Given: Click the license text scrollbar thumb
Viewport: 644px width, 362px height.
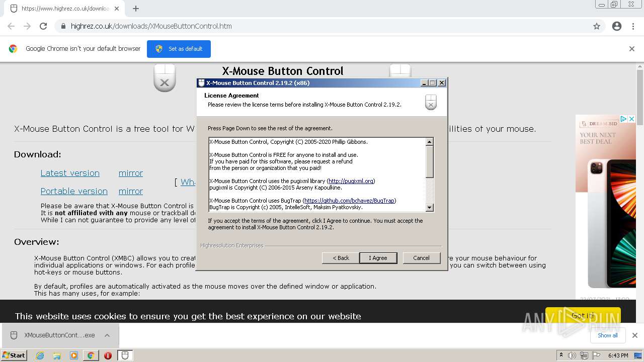Looking at the screenshot, I should pyautogui.click(x=429, y=161).
